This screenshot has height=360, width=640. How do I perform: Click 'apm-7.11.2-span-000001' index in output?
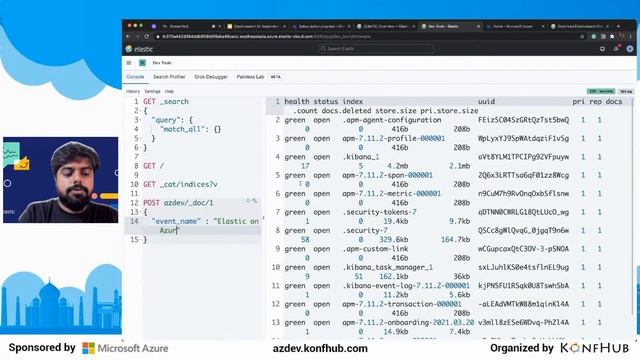pos(387,175)
